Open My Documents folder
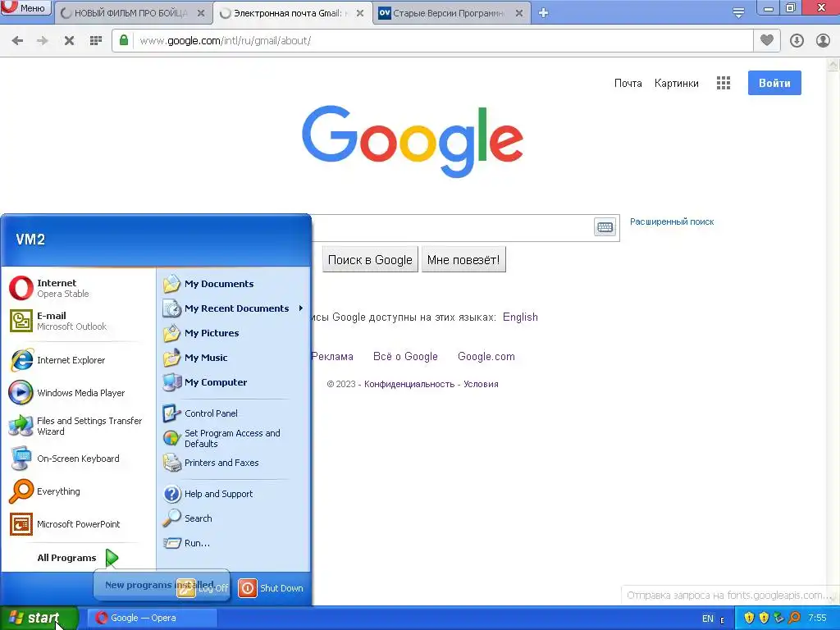Image resolution: width=840 pixels, height=630 pixels. tap(234, 284)
